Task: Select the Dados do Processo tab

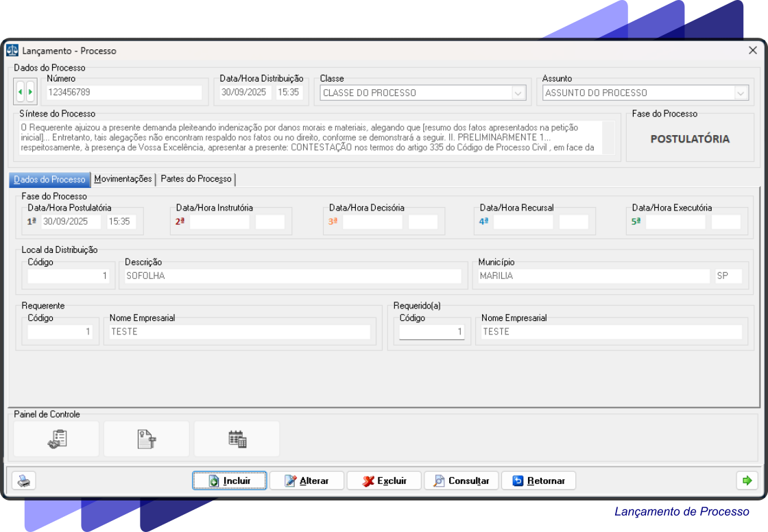Action: [49, 180]
